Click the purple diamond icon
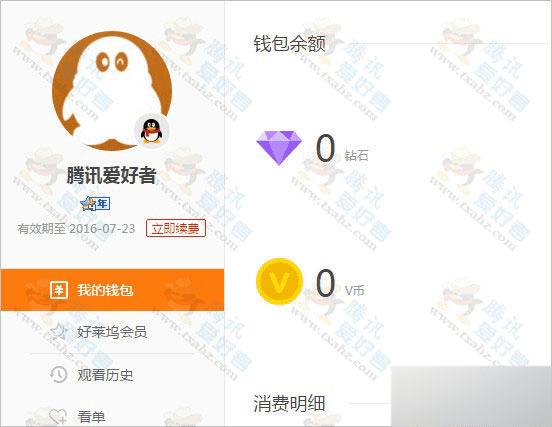 279,148
